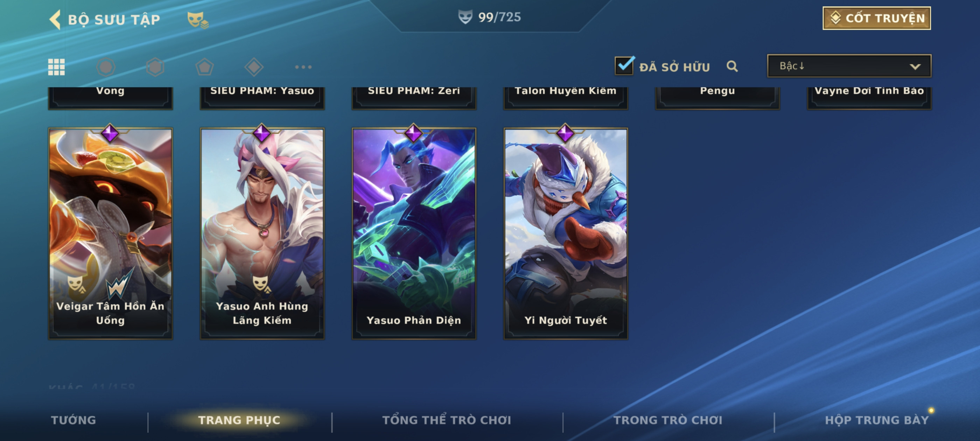Open the Cốt Truyện button
980x441 pixels.
(876, 18)
